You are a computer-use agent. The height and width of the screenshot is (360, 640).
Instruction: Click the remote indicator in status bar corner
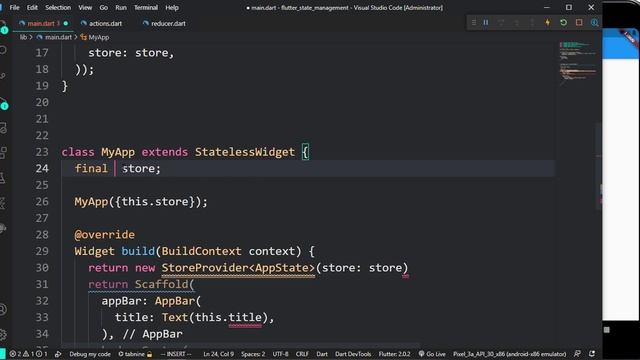pyautogui.click(x=3, y=354)
